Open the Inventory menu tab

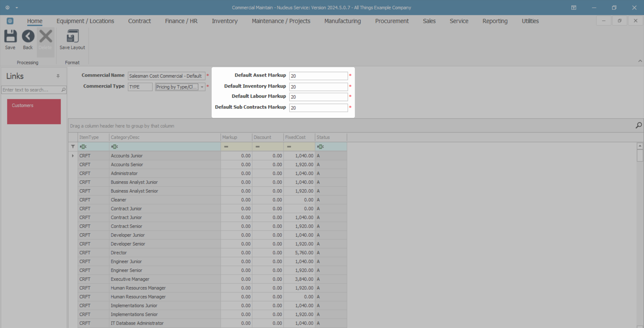224,21
